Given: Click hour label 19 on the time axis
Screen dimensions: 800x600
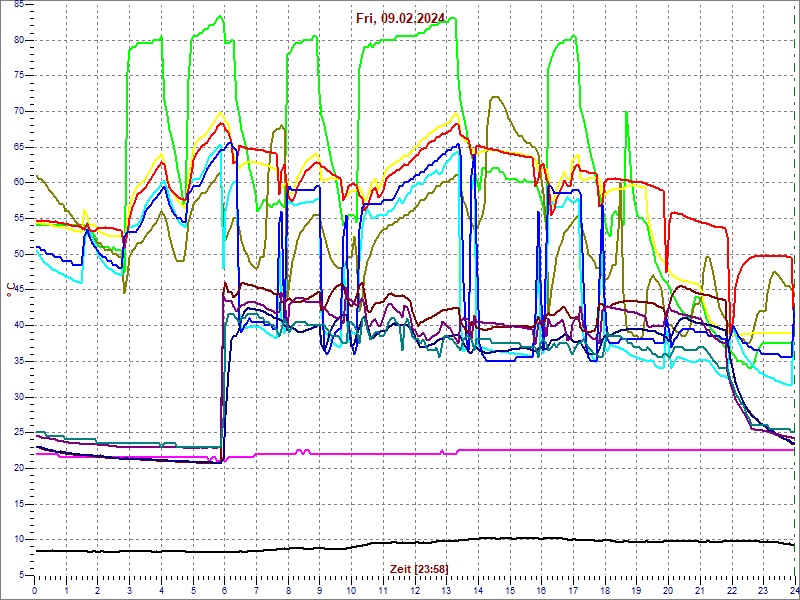Looking at the screenshot, I should 636,590.
